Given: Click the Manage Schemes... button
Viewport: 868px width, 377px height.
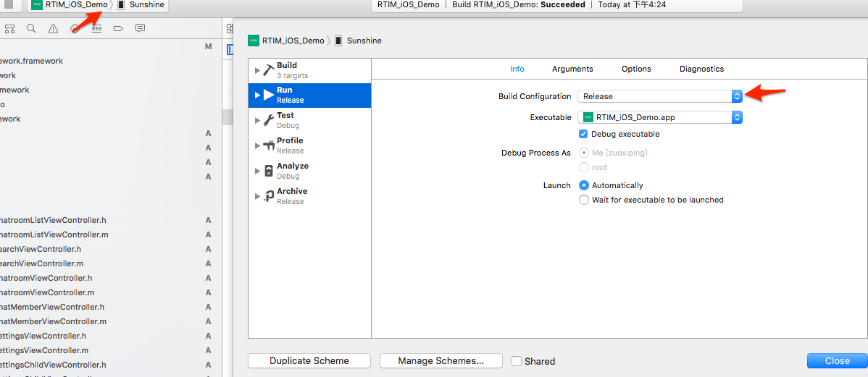Looking at the screenshot, I should coord(441,361).
